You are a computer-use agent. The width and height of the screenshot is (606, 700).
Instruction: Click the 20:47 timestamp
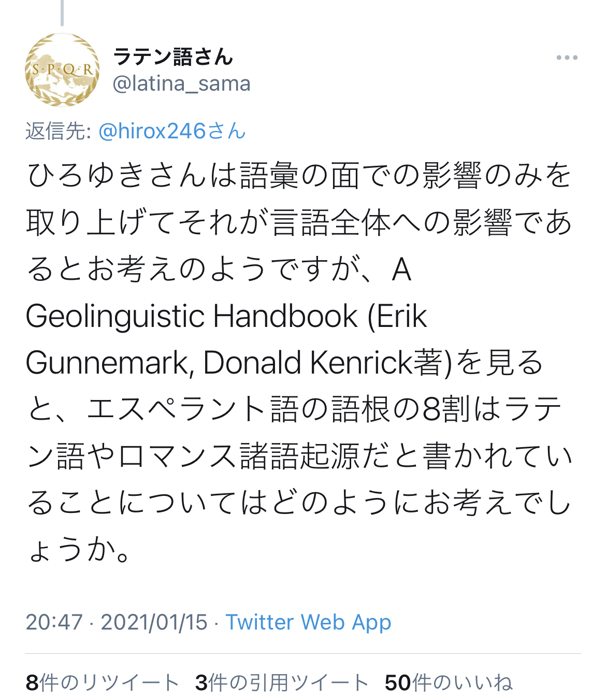pyautogui.click(x=54, y=622)
